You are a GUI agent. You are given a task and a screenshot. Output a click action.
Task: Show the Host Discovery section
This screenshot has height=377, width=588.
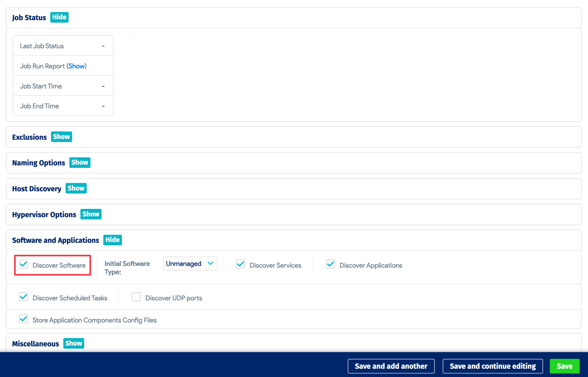[x=76, y=188]
